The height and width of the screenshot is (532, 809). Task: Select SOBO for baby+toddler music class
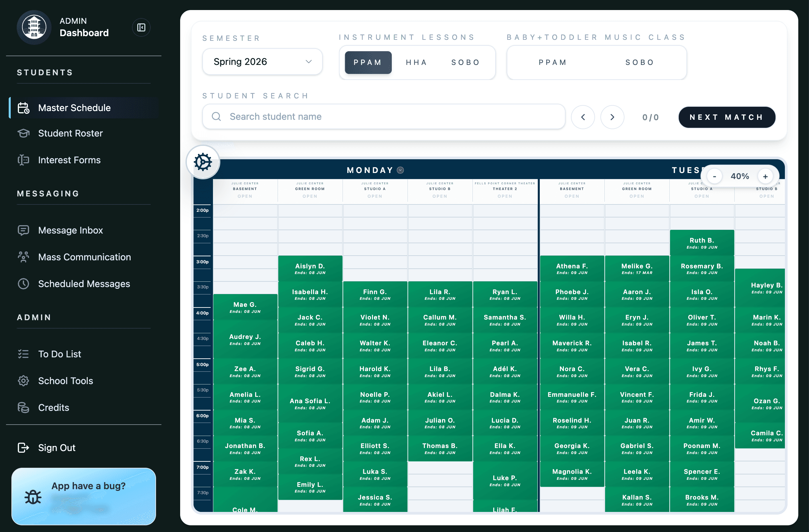point(639,62)
